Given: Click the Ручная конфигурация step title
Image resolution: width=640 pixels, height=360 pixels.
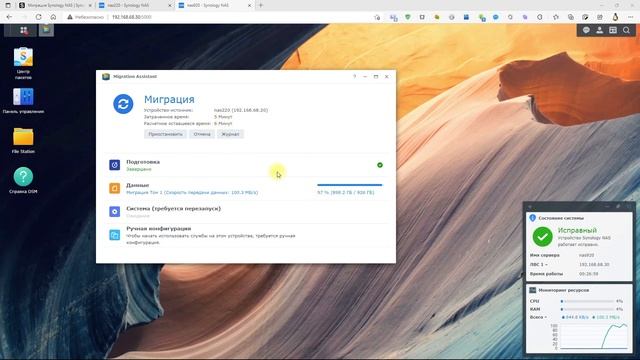Looking at the screenshot, I should [x=158, y=229].
